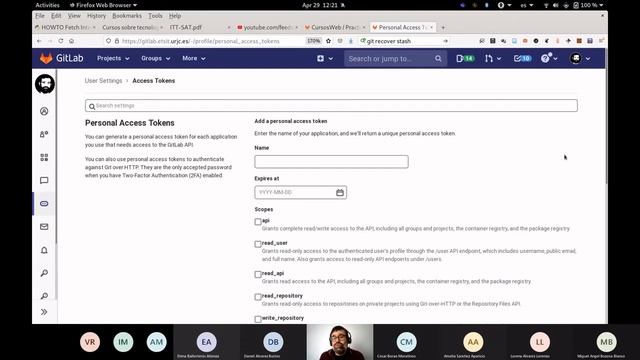Screen dimensions: 640x360
Task: Click the large sidebar profile avatar
Action: click(x=45, y=84)
